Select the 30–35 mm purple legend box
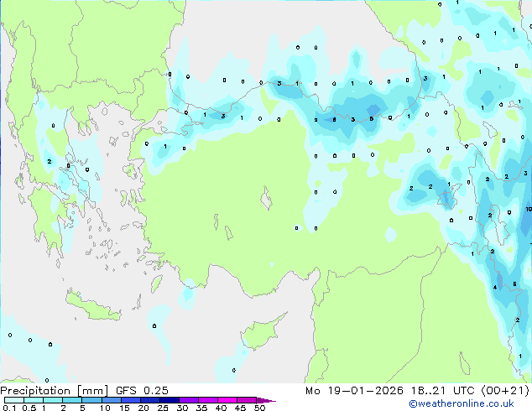The width and height of the screenshot is (532, 411). click(188, 400)
